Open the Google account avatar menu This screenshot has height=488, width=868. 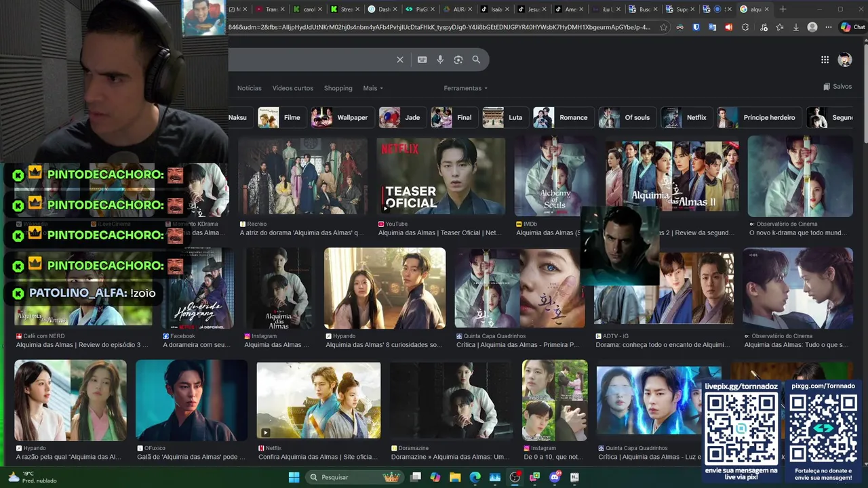click(845, 60)
